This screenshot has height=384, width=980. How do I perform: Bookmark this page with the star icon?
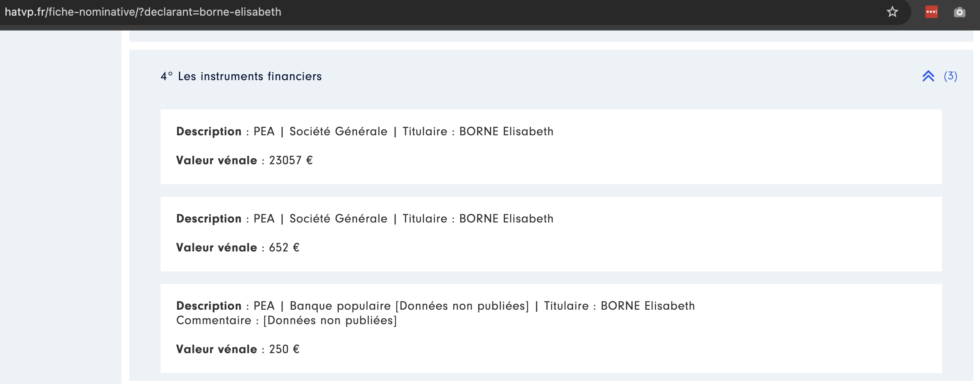click(892, 12)
